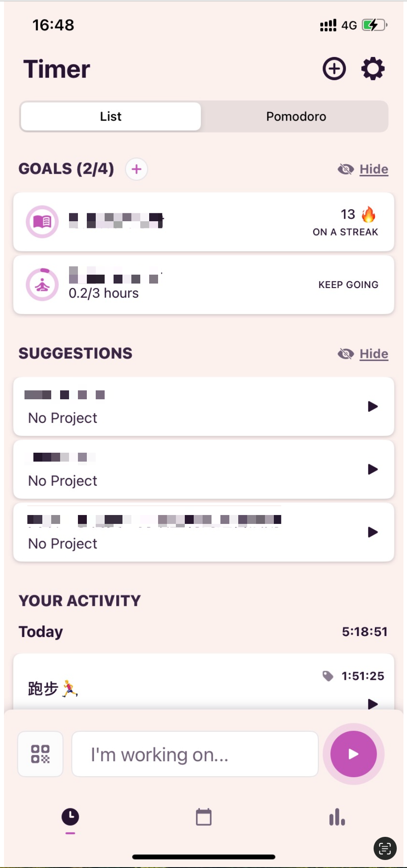Open the reports bar chart icon
407x868 pixels.
pyautogui.click(x=337, y=817)
